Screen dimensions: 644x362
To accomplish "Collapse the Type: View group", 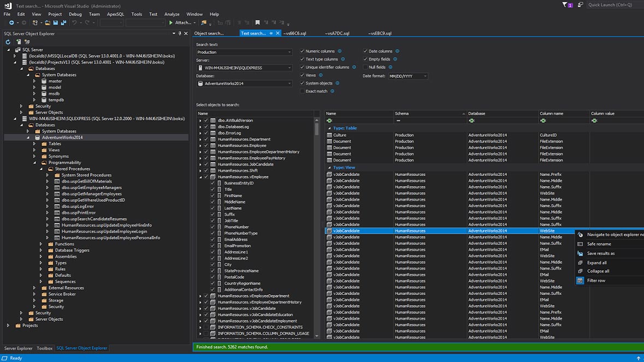I will tap(329, 168).
